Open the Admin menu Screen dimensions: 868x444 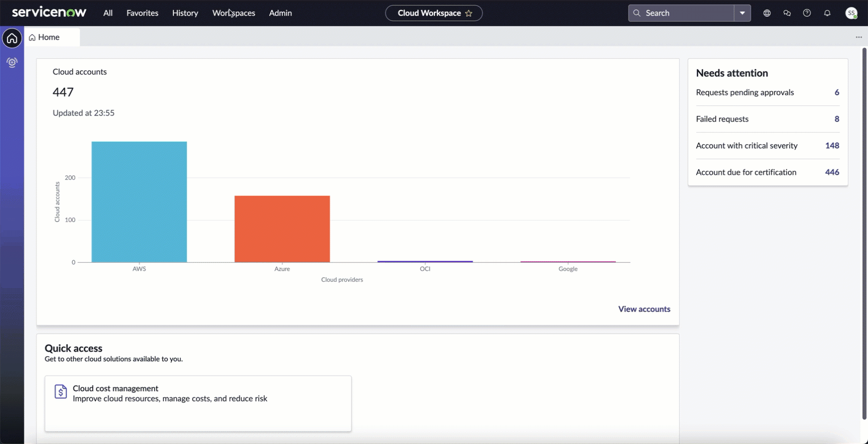(280, 13)
